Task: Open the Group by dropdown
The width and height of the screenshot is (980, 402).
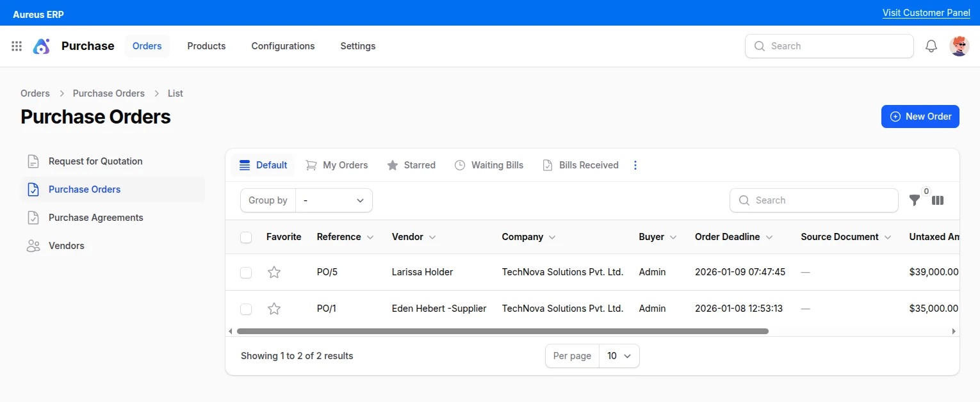Action: [x=334, y=200]
